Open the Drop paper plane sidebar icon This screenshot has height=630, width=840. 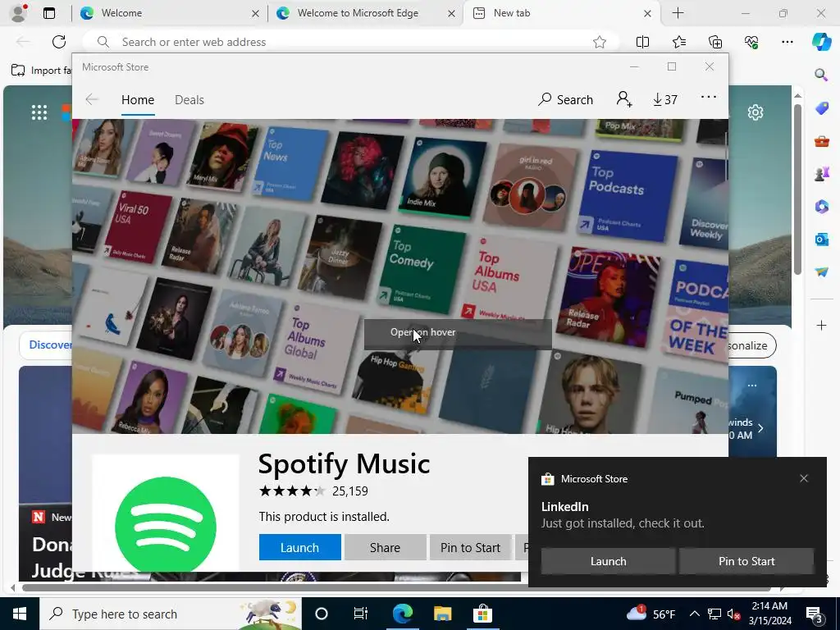click(x=821, y=272)
